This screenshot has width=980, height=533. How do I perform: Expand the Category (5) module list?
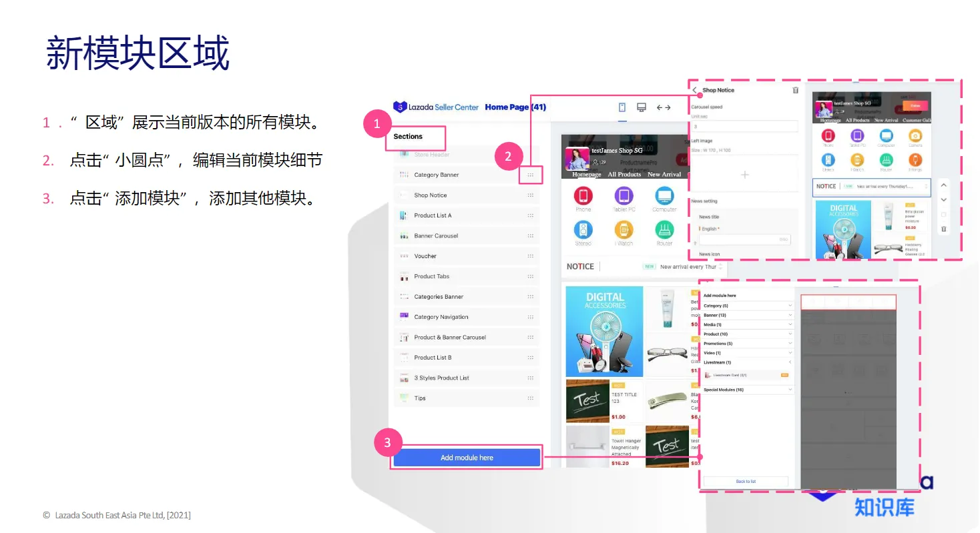tap(747, 306)
